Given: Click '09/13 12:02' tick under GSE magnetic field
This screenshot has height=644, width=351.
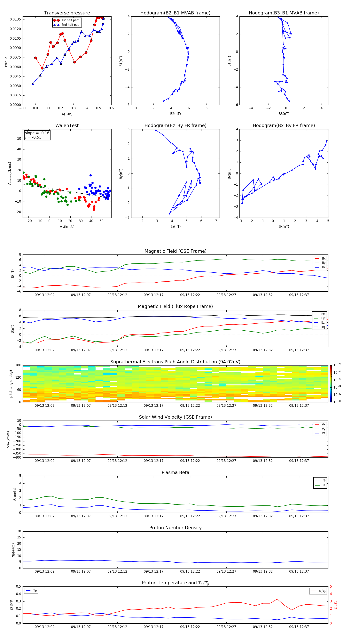Looking at the screenshot, I should point(44,295).
